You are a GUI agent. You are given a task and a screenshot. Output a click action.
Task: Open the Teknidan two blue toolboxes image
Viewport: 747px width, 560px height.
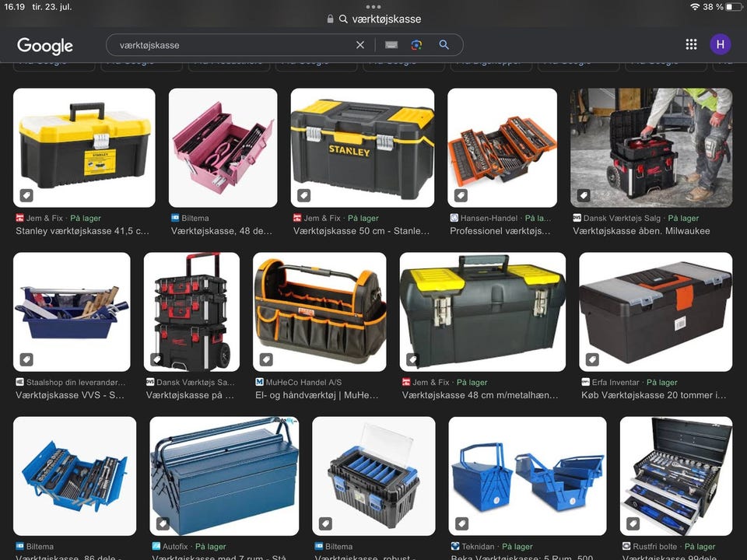click(528, 476)
